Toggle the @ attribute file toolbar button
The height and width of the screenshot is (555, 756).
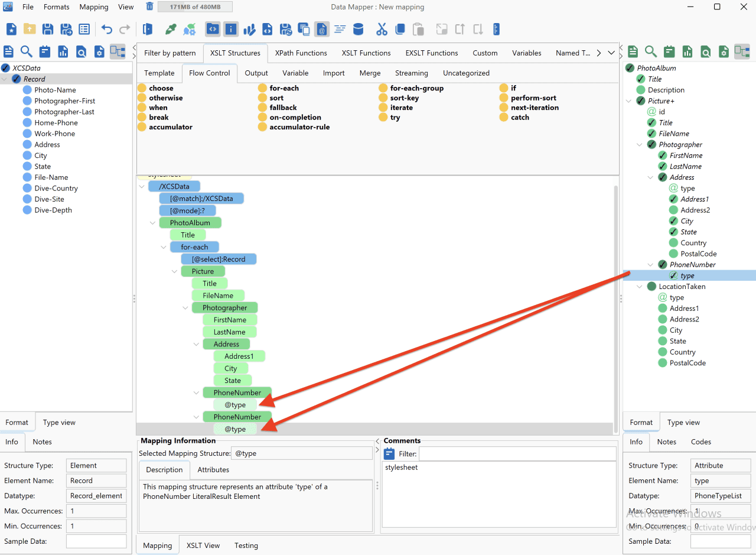pyautogui.click(x=322, y=29)
